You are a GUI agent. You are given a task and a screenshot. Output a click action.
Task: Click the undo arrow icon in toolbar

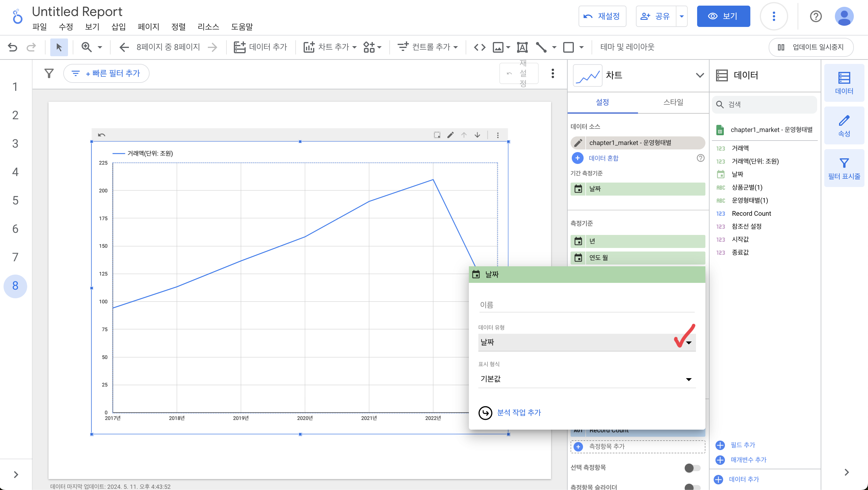(12, 47)
